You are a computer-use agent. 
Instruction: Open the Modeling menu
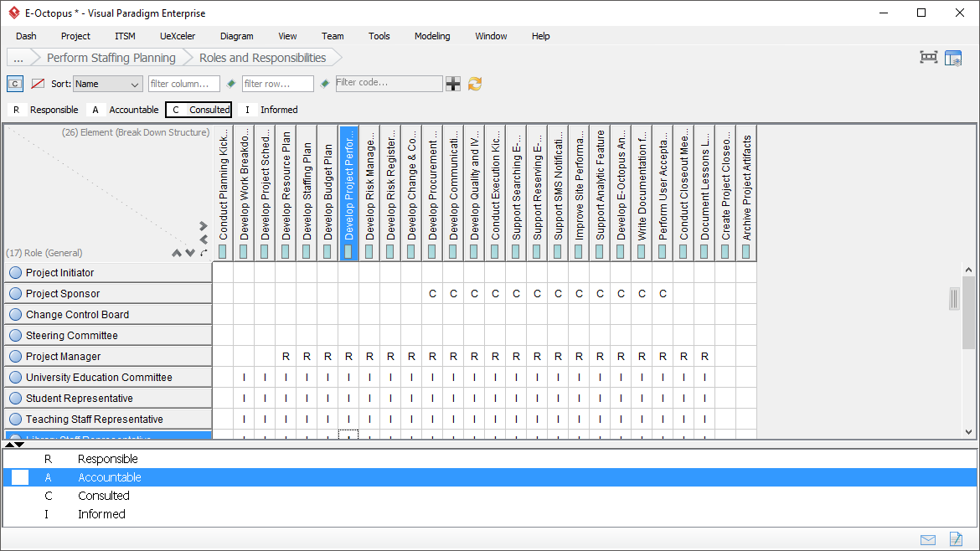(x=431, y=36)
